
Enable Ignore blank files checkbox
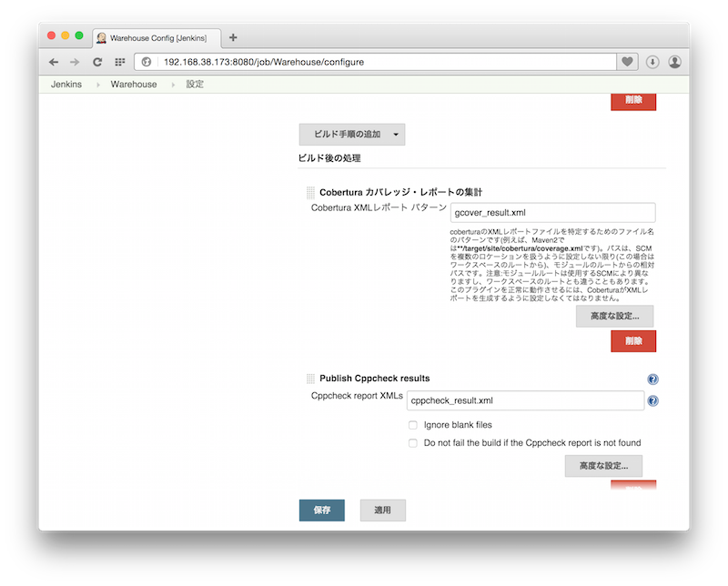tap(413, 425)
